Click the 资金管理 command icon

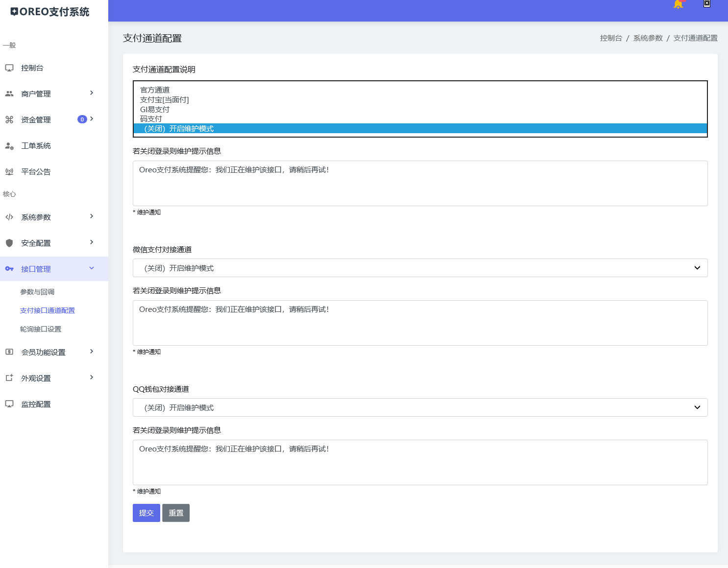[x=9, y=120]
